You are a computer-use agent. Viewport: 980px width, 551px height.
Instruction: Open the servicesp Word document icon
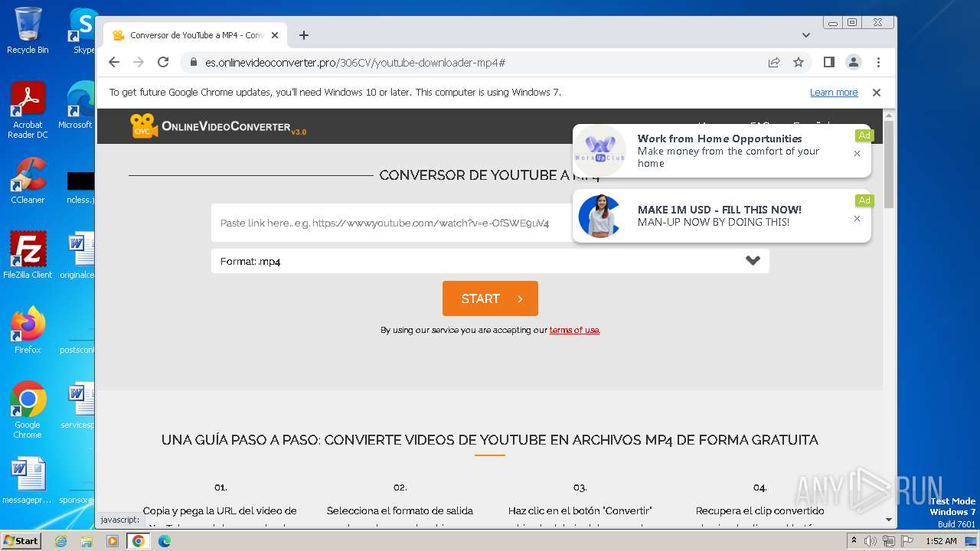(78, 406)
